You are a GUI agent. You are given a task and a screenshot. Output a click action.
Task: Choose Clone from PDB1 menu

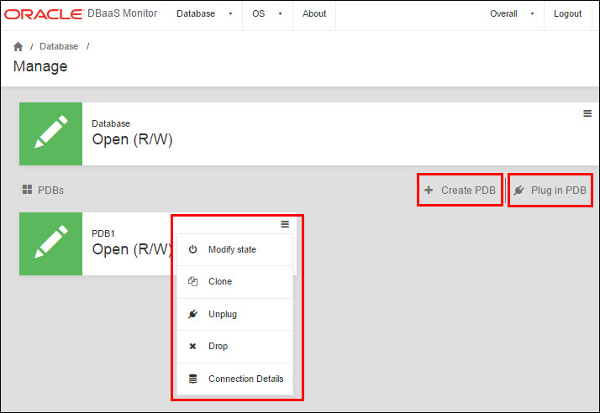pos(235,282)
